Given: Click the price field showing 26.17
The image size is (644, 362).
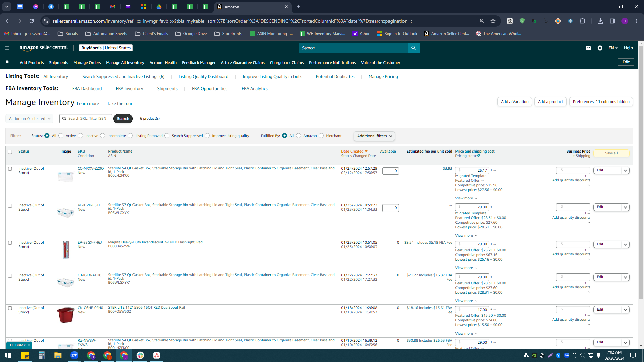Looking at the screenshot, I should point(472,170).
